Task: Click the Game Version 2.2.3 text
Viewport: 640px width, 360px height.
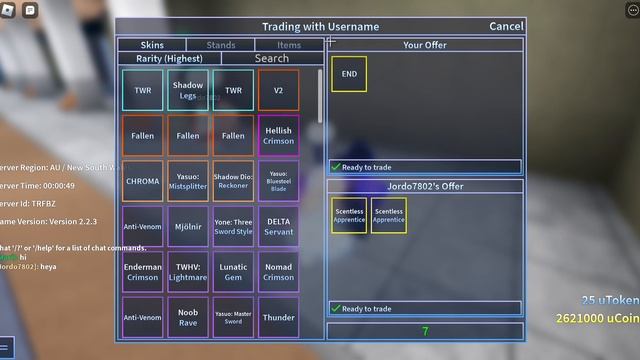Action: point(49,222)
